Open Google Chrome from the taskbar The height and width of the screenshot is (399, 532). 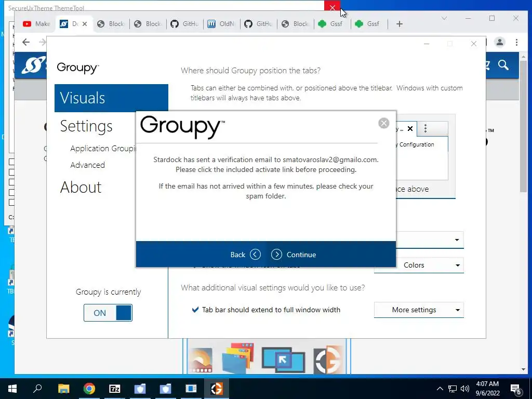(x=89, y=389)
